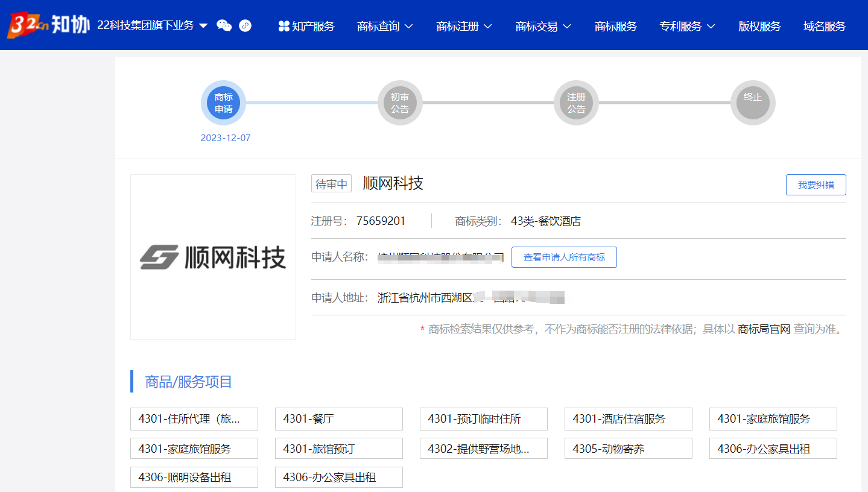Viewport: 868px width, 492px height.
Task: Select the 4306-照明设备出租 service item
Action: pyautogui.click(x=194, y=477)
